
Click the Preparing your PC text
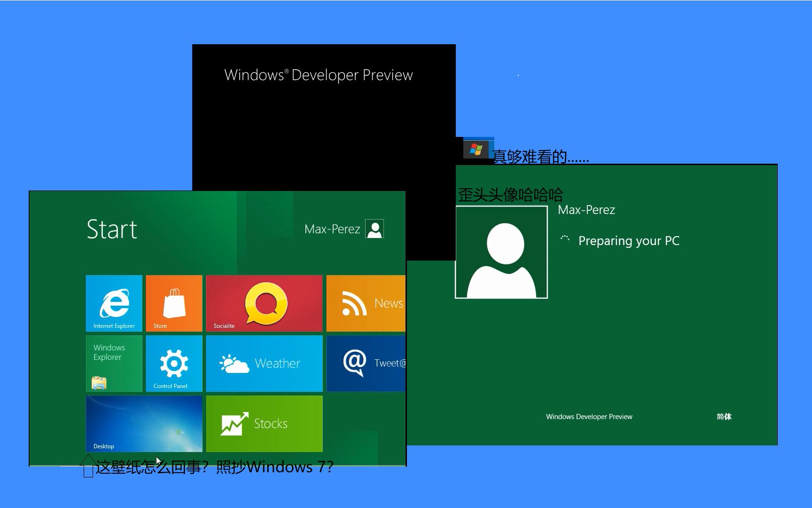click(629, 241)
